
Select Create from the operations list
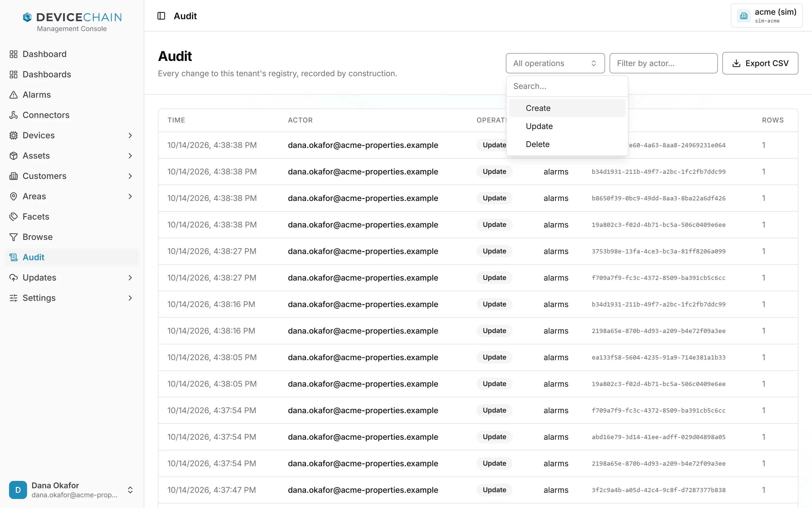click(567, 108)
